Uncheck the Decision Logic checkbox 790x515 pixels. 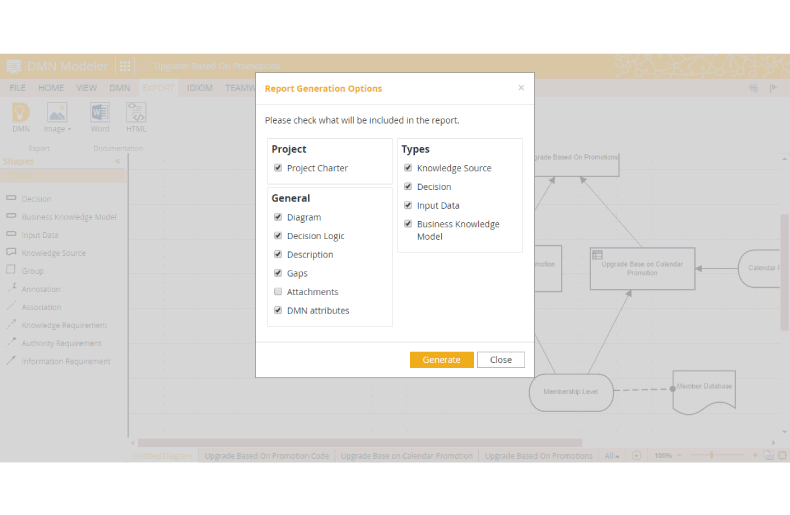pyautogui.click(x=278, y=236)
